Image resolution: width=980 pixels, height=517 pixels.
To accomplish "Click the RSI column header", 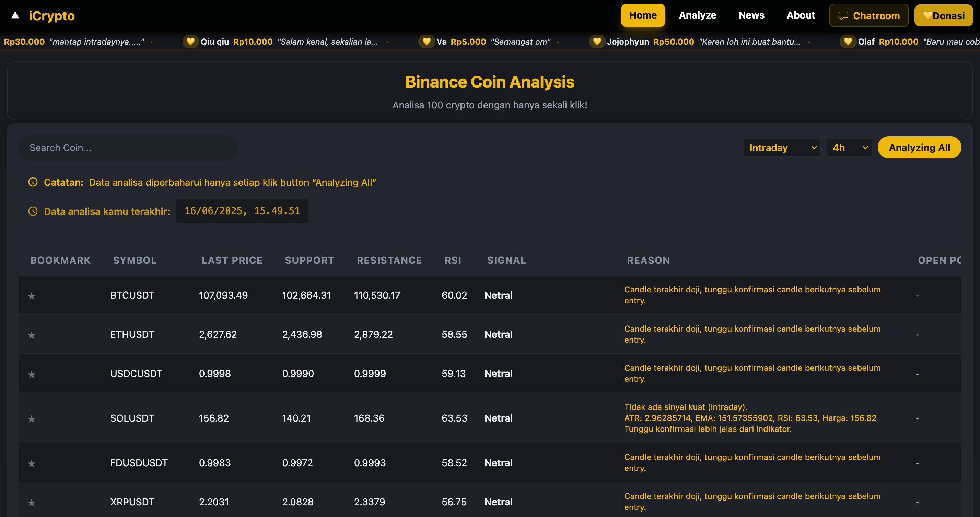I will tap(453, 261).
